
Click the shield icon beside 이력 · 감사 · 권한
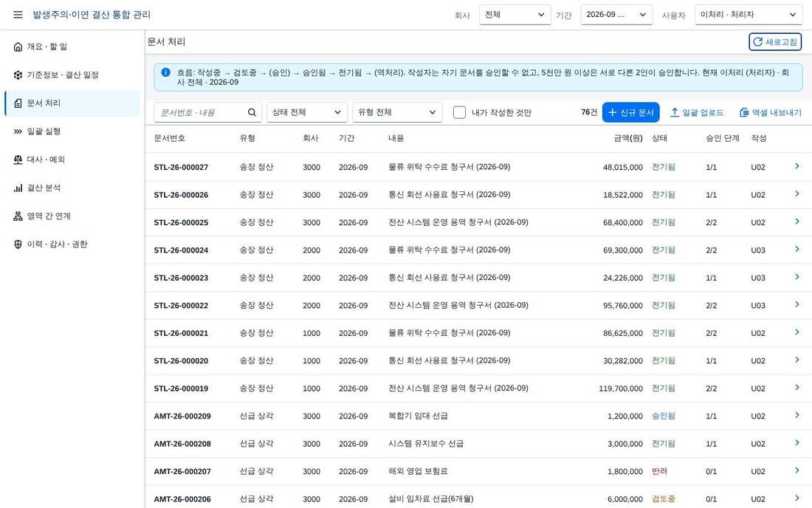click(18, 244)
